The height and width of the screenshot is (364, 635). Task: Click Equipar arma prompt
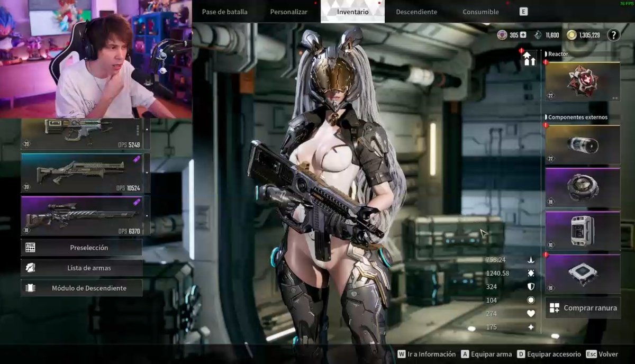(486, 354)
